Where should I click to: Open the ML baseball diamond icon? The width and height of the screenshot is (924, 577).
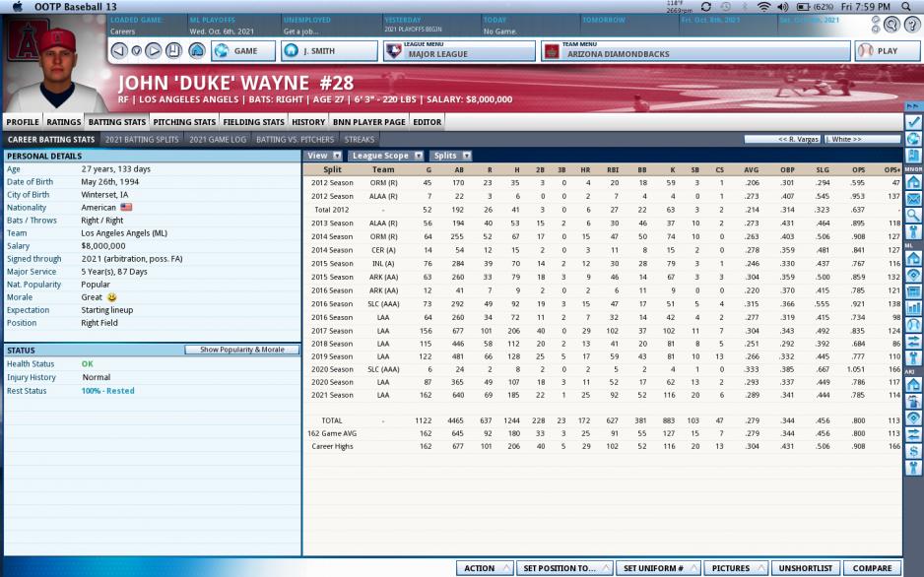coord(913,275)
